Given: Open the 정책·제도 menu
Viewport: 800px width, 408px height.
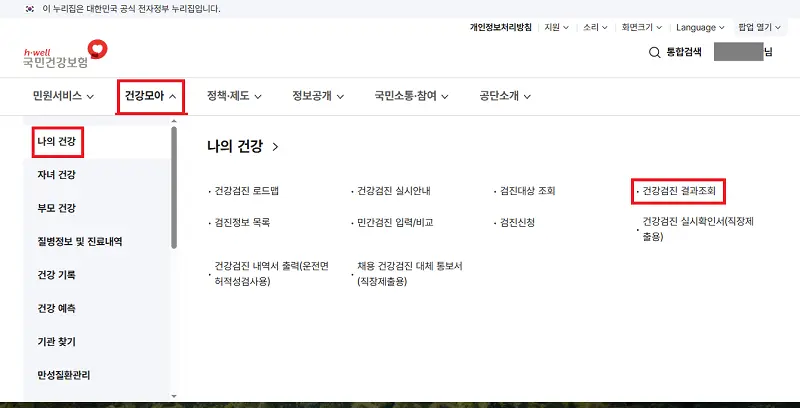Looking at the screenshot, I should (234, 96).
